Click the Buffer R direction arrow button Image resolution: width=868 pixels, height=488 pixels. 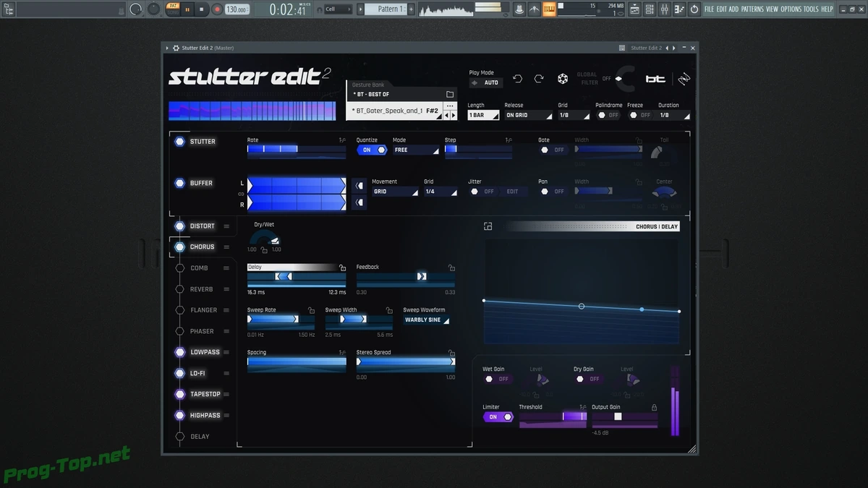359,203
